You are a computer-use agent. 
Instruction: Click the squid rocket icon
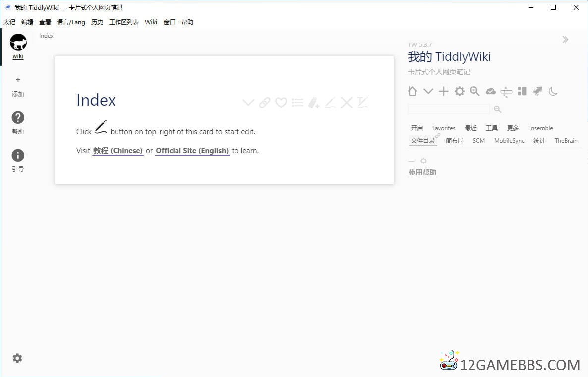click(537, 91)
